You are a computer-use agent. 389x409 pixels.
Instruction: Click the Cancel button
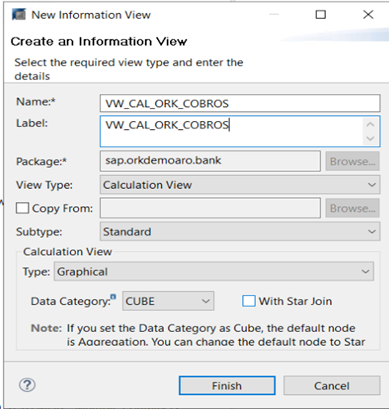[332, 386]
